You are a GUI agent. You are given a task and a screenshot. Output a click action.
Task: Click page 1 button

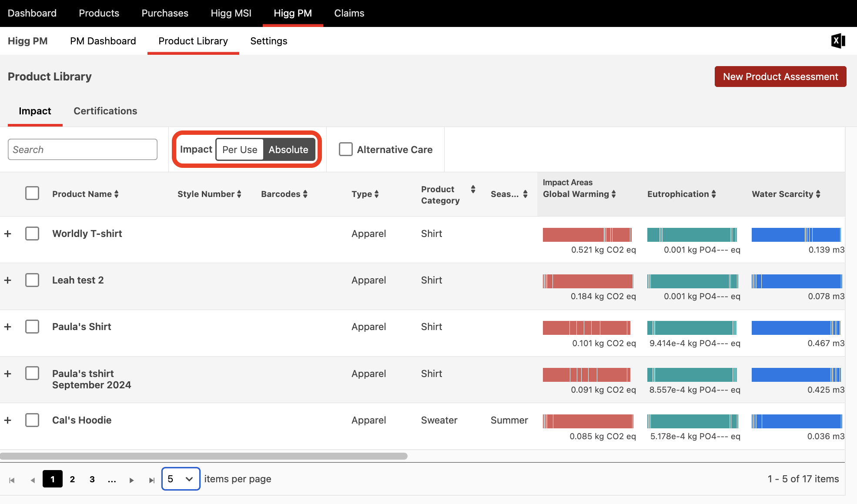53,479
